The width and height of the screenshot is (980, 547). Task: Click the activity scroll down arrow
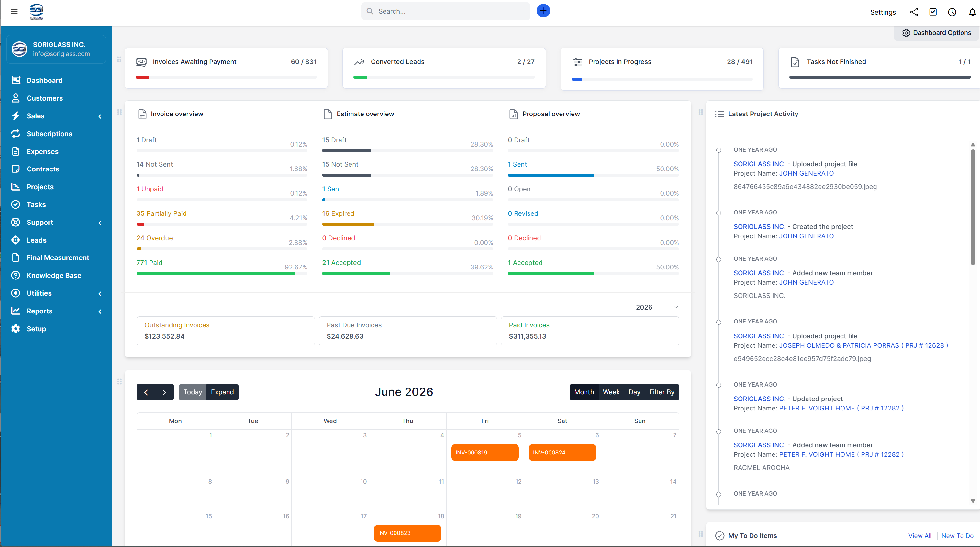973,501
